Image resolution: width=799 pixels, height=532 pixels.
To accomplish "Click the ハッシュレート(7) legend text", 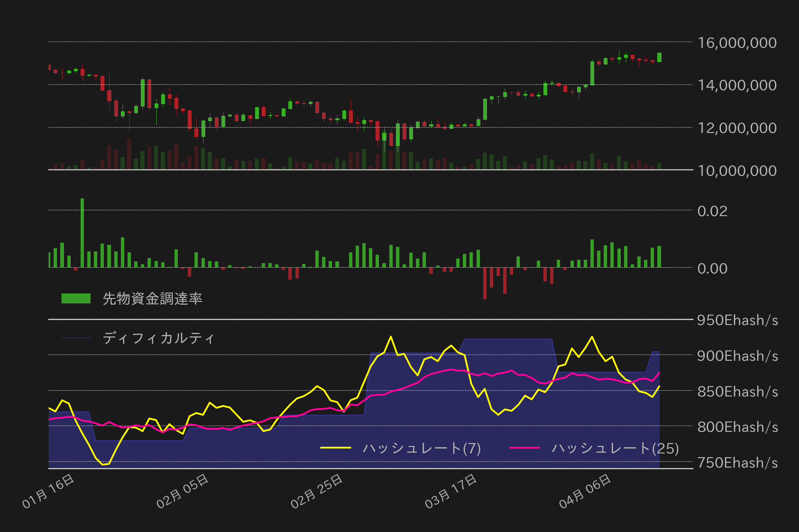I will coord(422,448).
